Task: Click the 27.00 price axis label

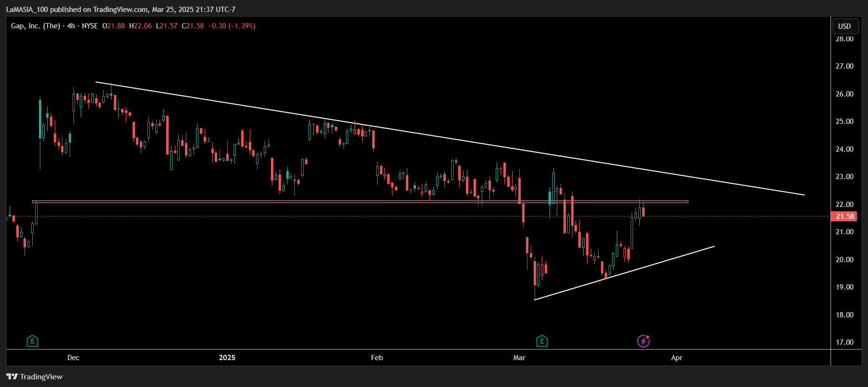Action: (844, 66)
